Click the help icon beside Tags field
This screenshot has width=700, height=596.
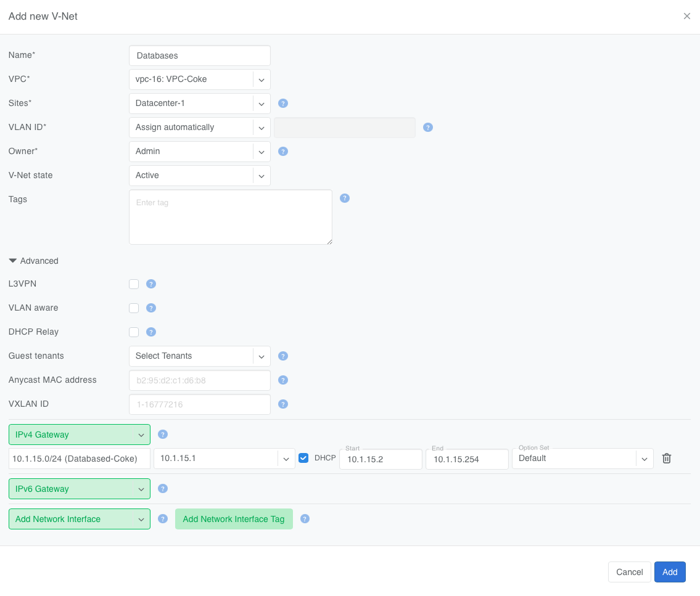(x=345, y=198)
